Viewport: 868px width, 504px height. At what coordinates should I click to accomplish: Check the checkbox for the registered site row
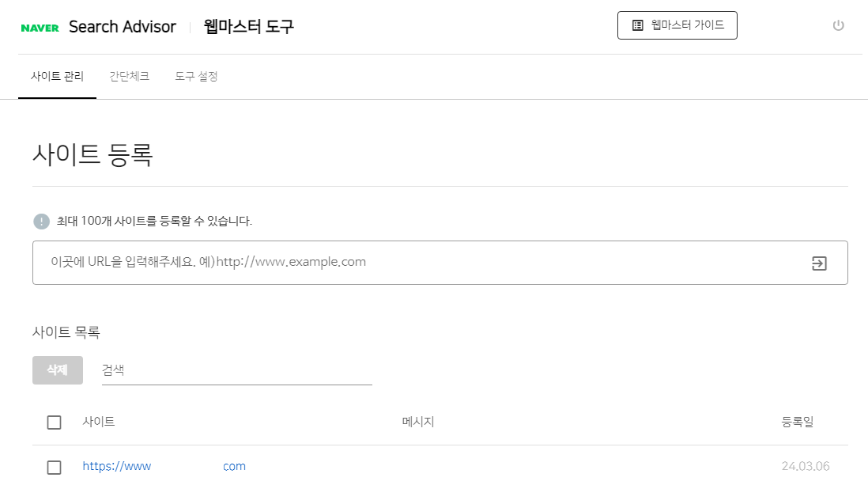click(x=54, y=467)
